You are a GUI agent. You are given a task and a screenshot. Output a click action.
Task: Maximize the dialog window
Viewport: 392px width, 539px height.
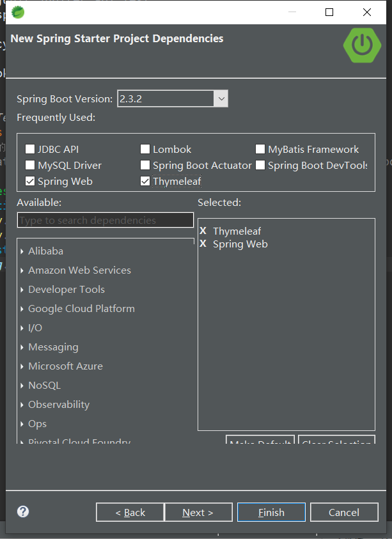[x=329, y=12]
